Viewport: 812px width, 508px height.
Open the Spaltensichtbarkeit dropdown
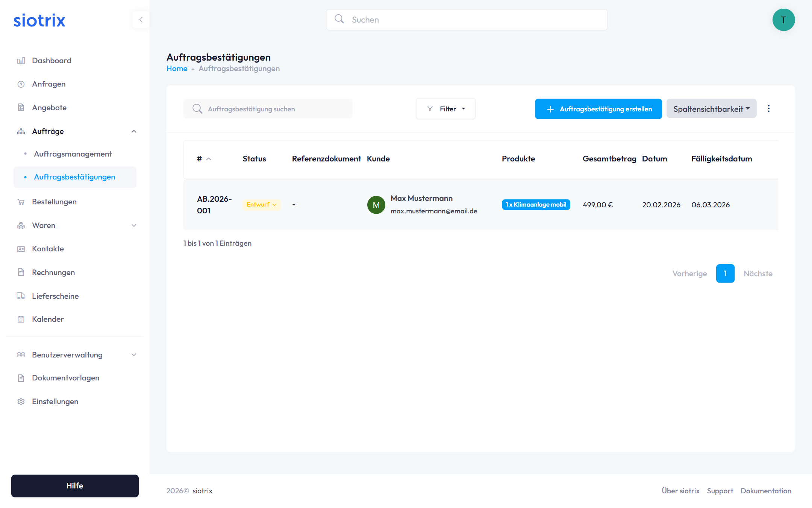click(x=711, y=109)
